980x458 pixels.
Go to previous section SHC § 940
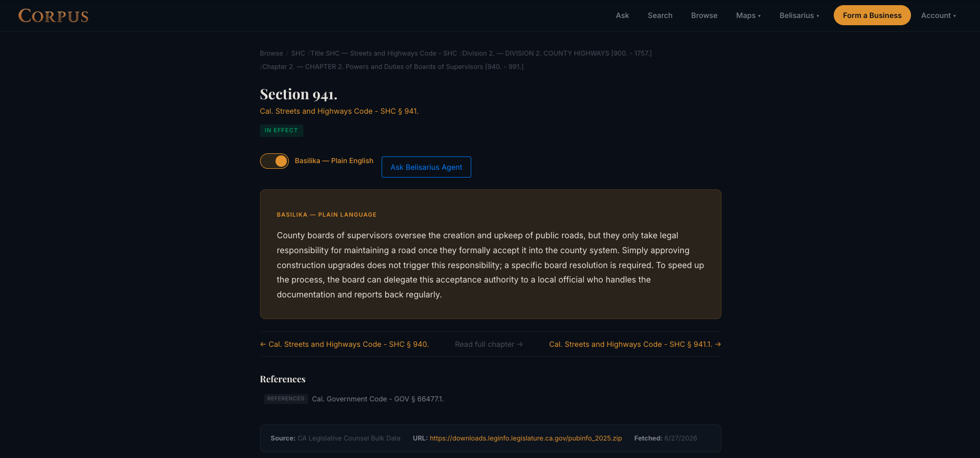click(345, 344)
